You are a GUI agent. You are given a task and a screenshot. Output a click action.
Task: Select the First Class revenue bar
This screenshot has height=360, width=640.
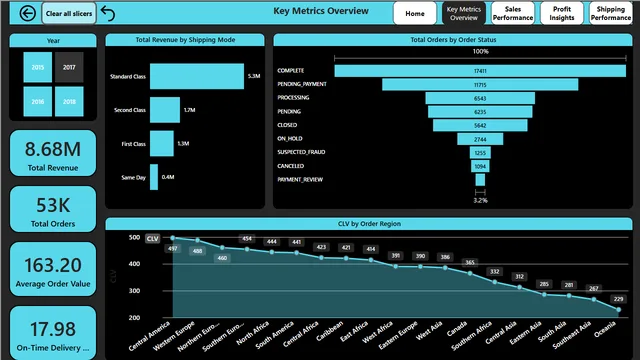click(x=162, y=143)
